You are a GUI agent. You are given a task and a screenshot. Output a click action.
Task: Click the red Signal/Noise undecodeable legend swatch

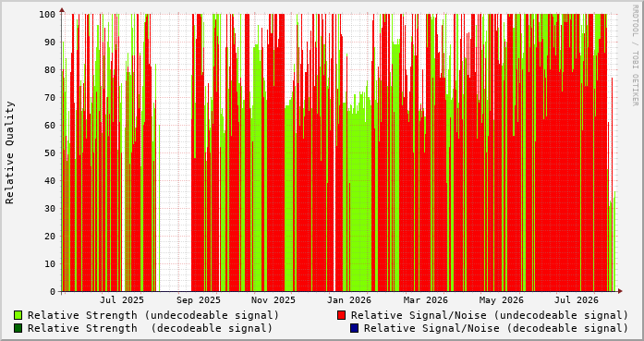341,315
